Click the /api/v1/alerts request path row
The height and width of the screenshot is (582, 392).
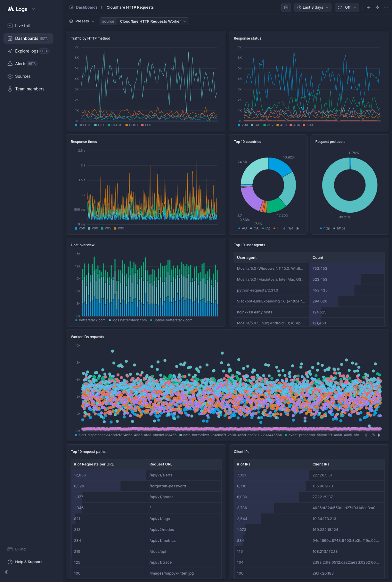click(146, 475)
